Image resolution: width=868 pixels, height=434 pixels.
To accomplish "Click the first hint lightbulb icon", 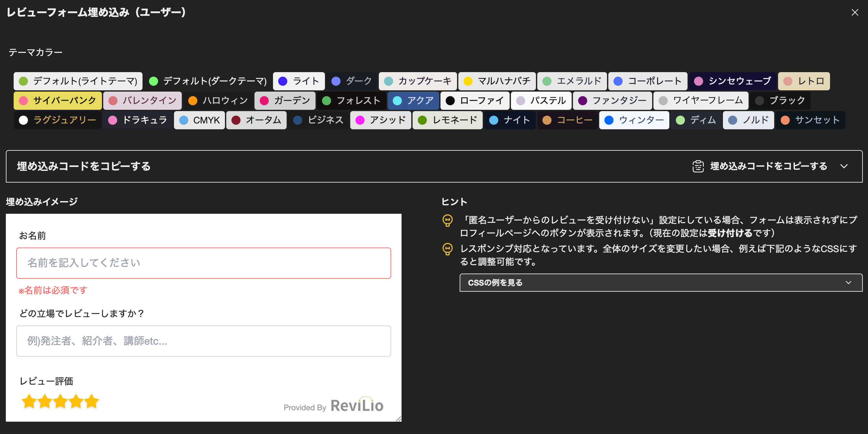I will click(x=448, y=221).
